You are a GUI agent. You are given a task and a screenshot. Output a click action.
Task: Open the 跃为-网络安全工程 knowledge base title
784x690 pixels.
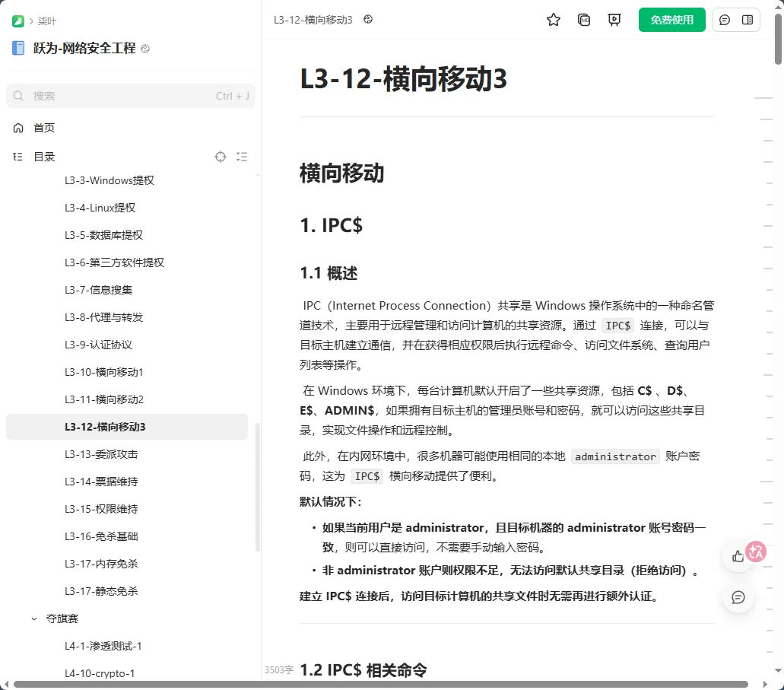[84, 48]
